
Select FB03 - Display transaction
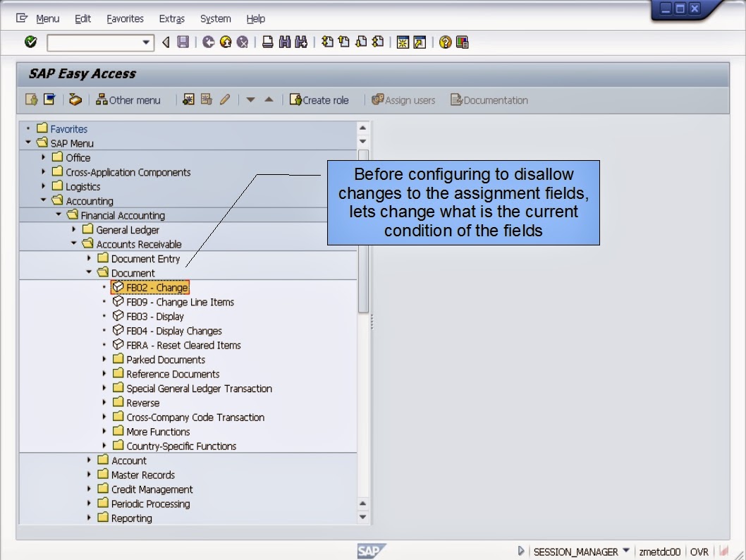148,317
